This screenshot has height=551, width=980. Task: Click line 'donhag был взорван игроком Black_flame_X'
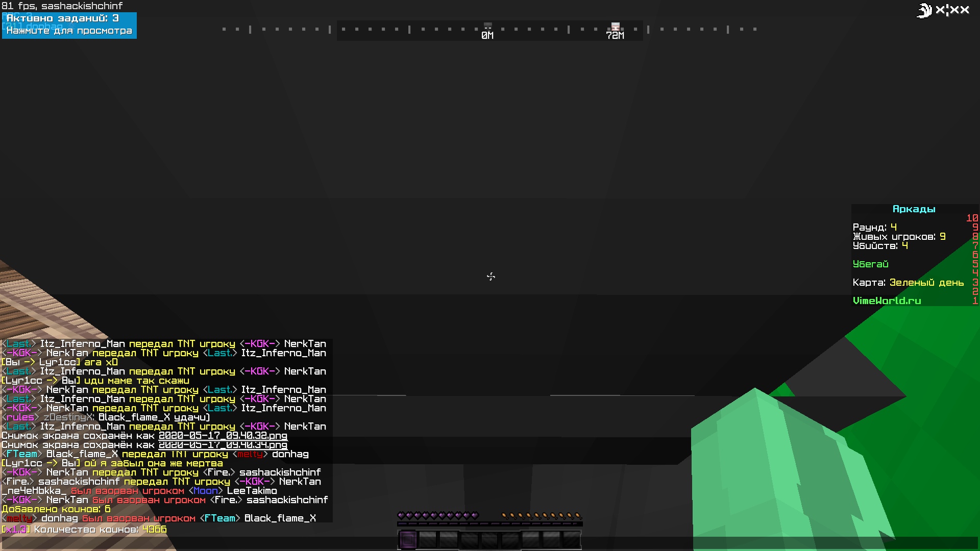tap(159, 518)
